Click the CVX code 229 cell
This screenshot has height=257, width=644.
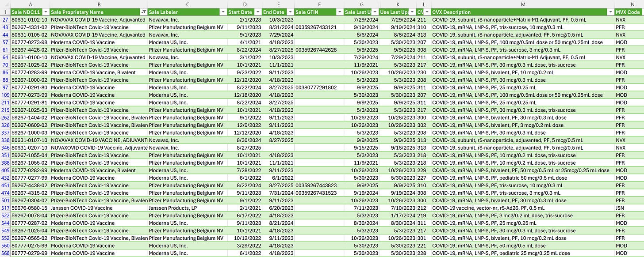click(423, 170)
